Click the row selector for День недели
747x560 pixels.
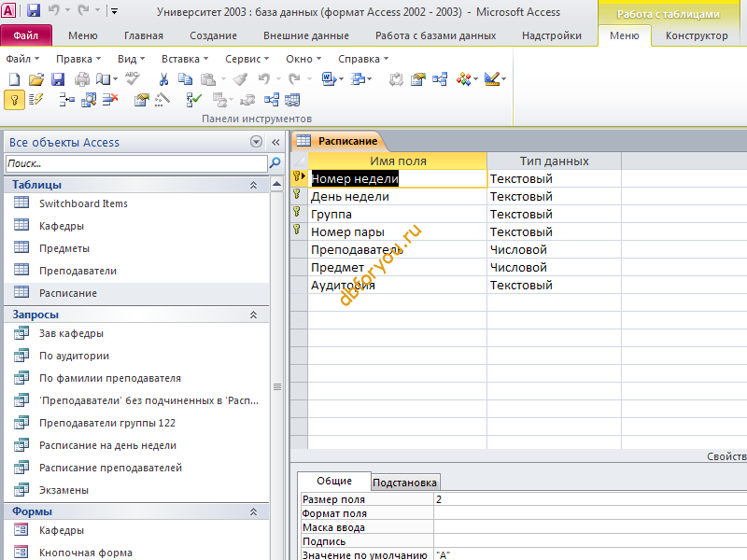click(299, 196)
